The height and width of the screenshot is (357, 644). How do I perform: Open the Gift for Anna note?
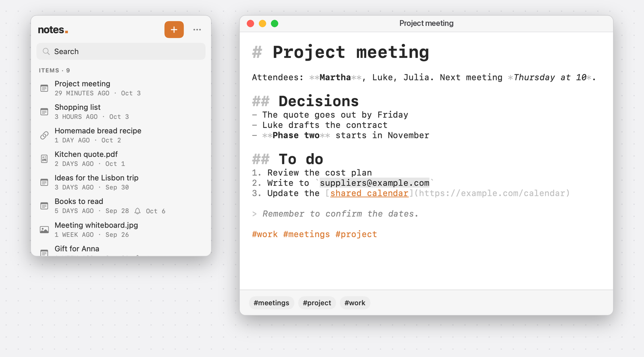[121, 249]
